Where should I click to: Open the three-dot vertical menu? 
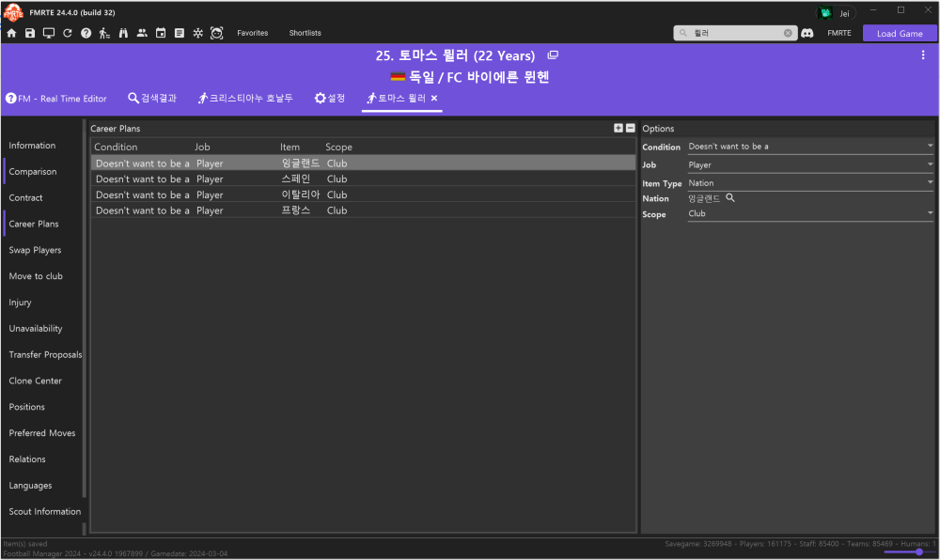(923, 55)
